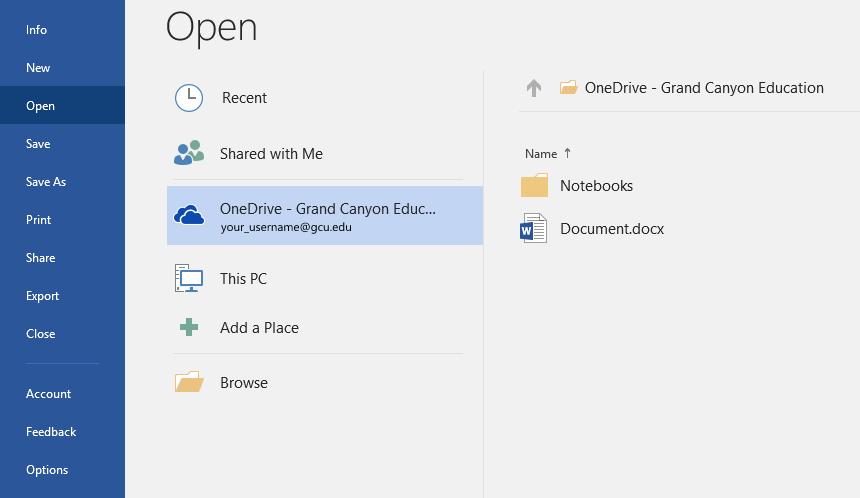Open the Notebooks folder name
Screen dimensions: 860x498
596,185
